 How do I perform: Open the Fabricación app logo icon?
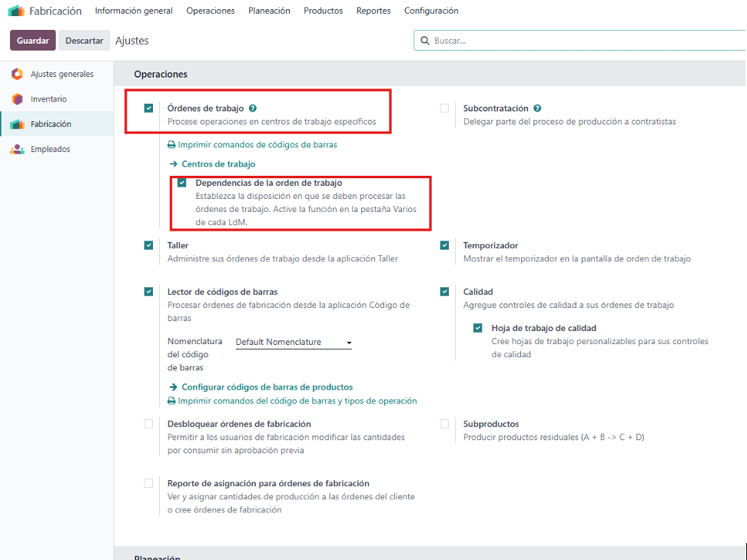16,11
